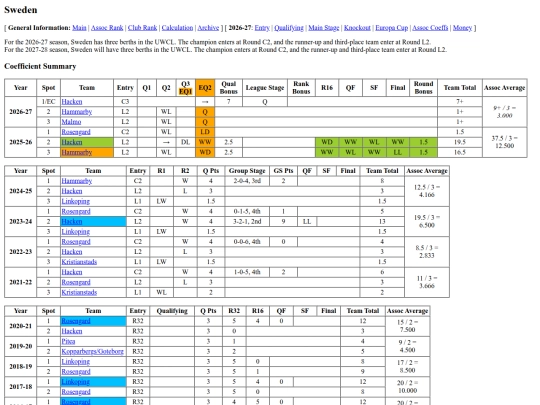Click the orange EQ2 column header
The width and height of the screenshot is (540, 405).
205,87
